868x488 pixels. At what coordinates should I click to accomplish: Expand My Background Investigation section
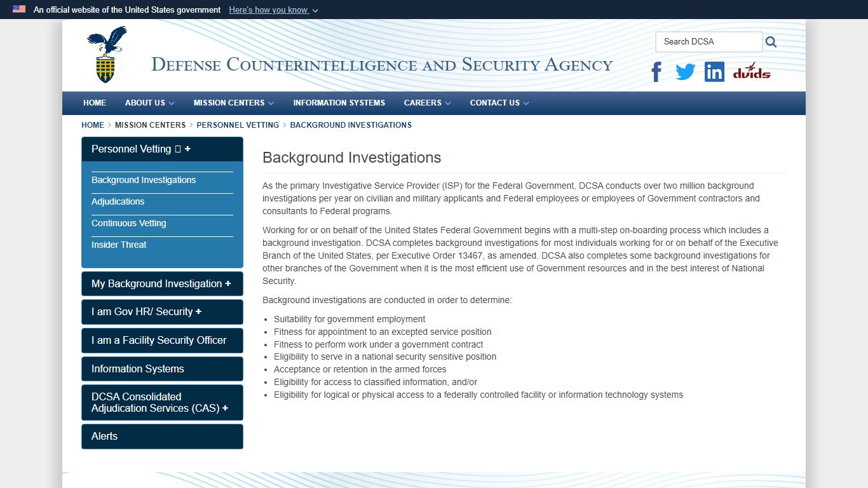[x=162, y=284]
